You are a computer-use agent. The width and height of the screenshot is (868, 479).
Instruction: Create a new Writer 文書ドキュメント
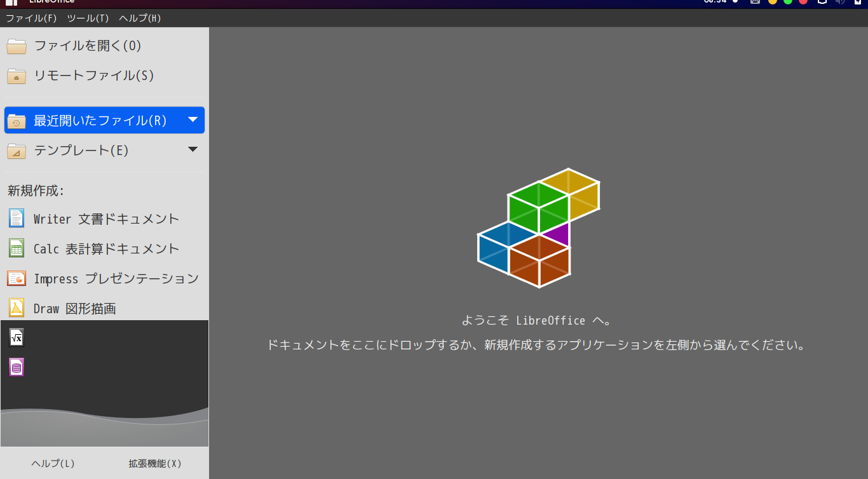point(104,219)
